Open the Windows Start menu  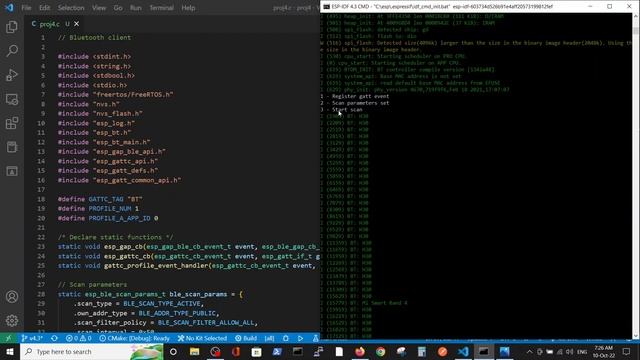click(10, 351)
